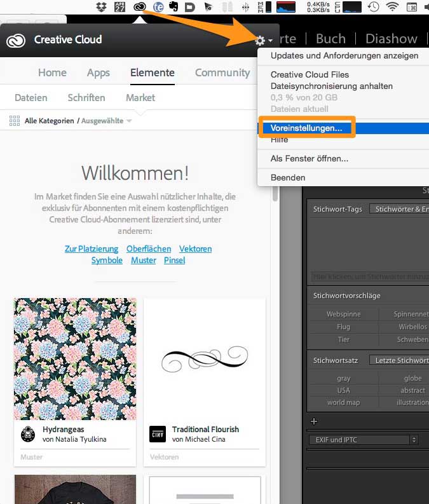Open the Diashow module in Lightroom
The width and height of the screenshot is (429, 504).
(x=392, y=39)
